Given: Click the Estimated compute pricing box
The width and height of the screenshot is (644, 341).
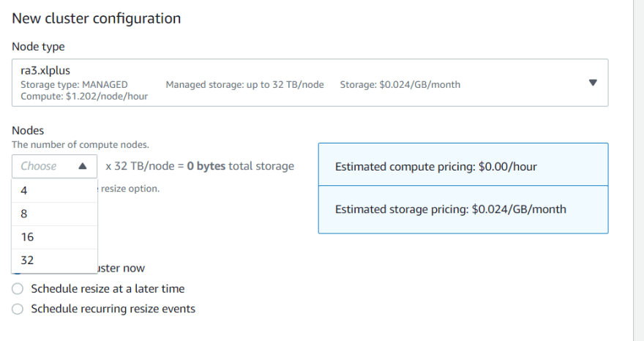Looking at the screenshot, I should [x=463, y=165].
